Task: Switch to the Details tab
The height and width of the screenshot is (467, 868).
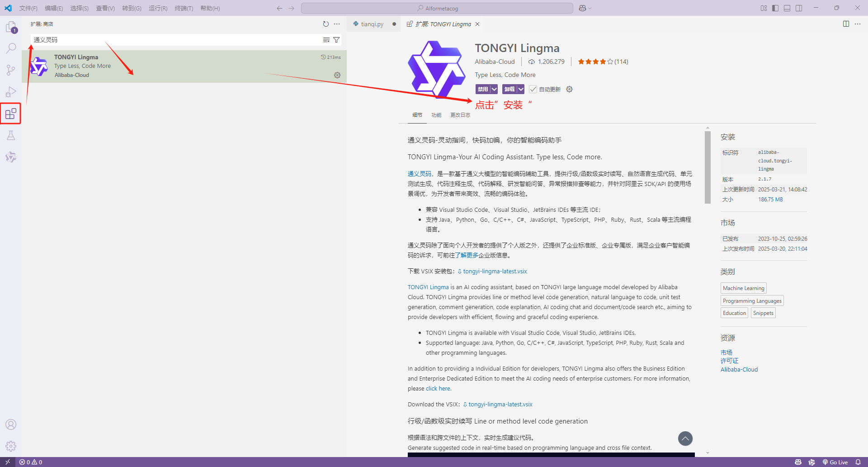Action: tap(417, 115)
